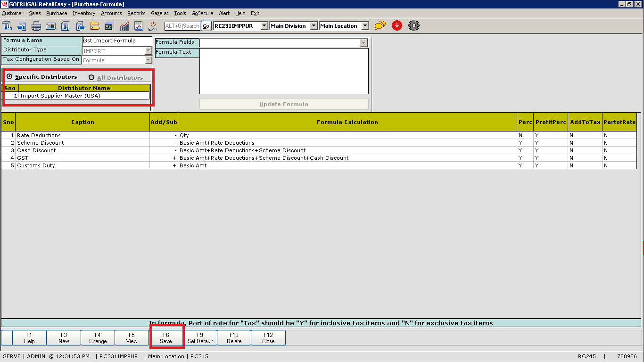
Task: Click the F12 Close button
Action: (x=268, y=338)
